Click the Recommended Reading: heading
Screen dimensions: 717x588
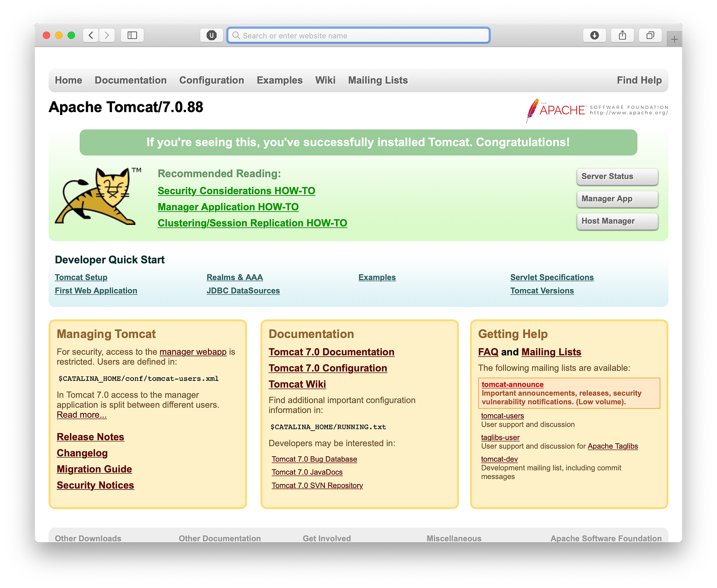click(x=220, y=174)
